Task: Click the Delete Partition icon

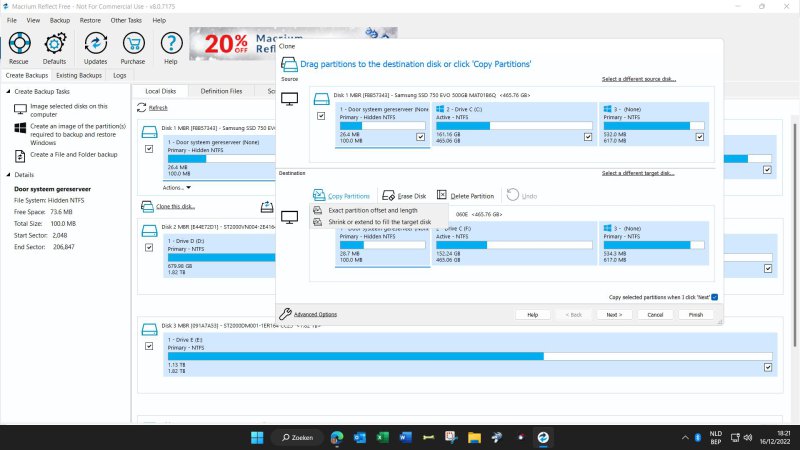Action: 442,195
